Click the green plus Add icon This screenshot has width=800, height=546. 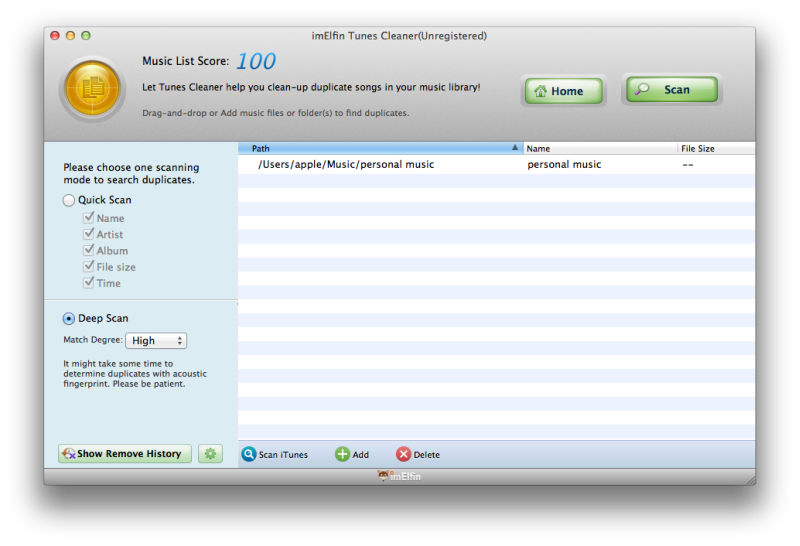[342, 454]
